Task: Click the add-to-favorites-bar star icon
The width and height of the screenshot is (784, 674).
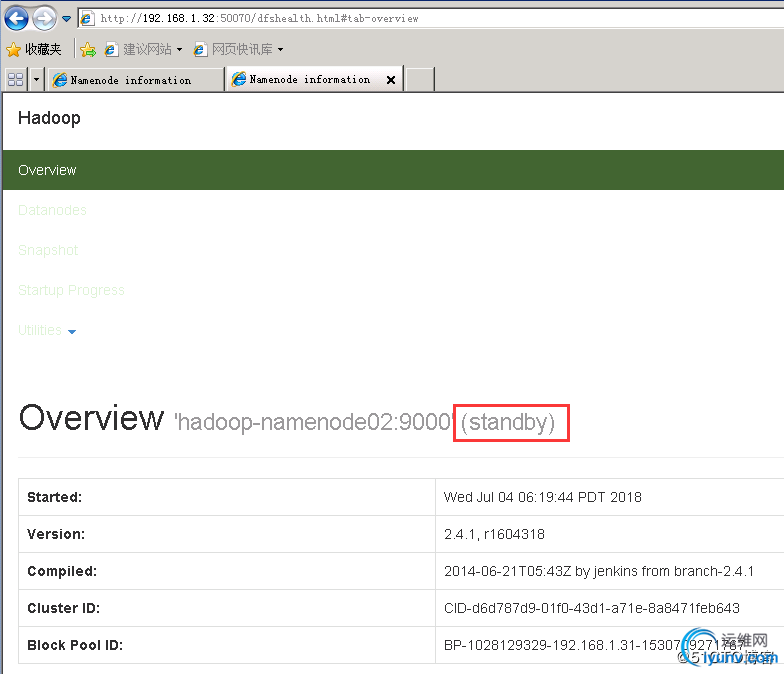Action: (x=88, y=49)
